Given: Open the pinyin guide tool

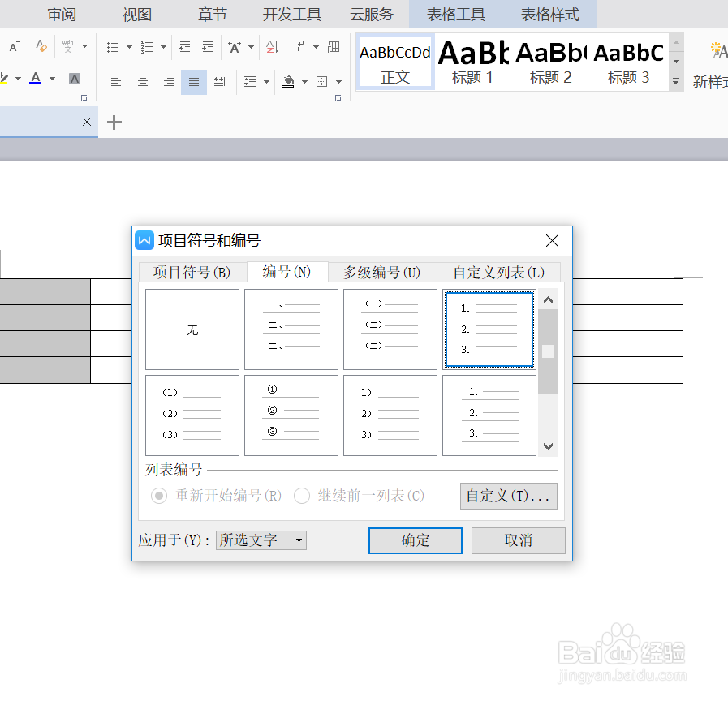Looking at the screenshot, I should [x=66, y=47].
